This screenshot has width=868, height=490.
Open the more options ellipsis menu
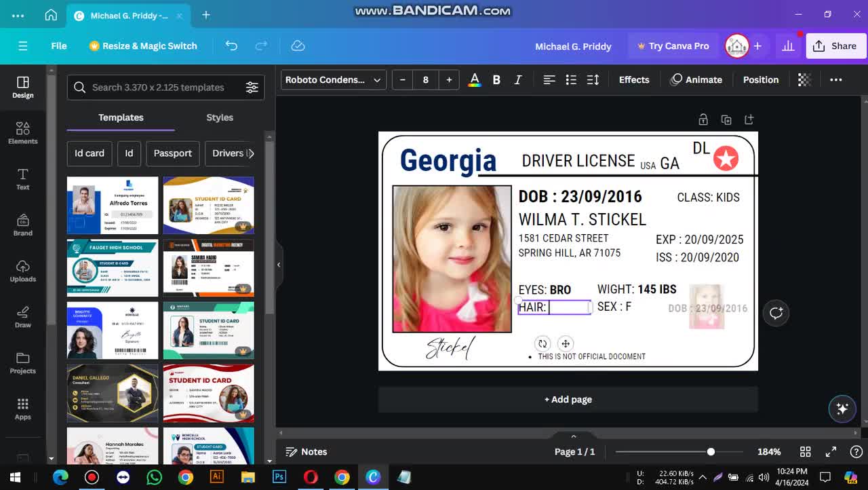pos(836,79)
